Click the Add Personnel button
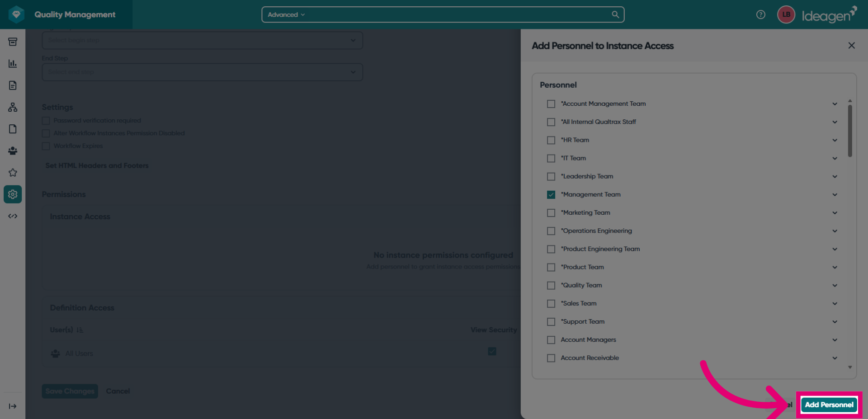Screen dimensions: 868x419 pyautogui.click(x=829, y=405)
